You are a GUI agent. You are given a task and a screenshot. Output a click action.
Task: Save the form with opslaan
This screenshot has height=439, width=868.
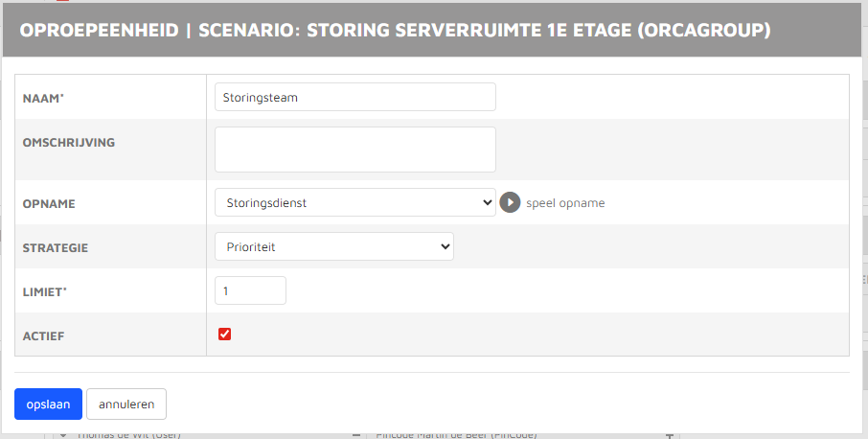click(x=48, y=404)
